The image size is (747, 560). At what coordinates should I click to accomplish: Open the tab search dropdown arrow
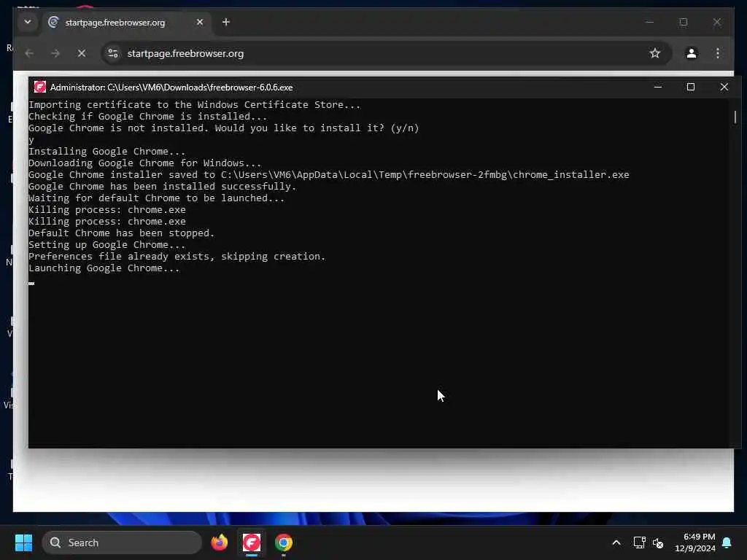tap(28, 22)
